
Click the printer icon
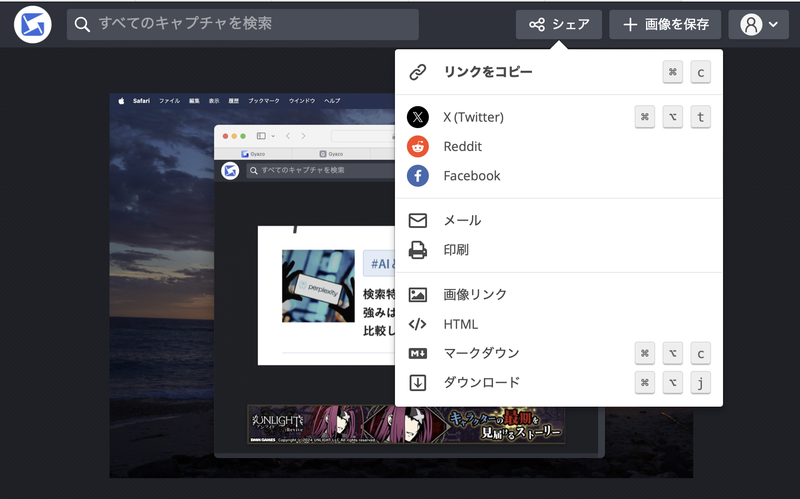pyautogui.click(x=418, y=250)
